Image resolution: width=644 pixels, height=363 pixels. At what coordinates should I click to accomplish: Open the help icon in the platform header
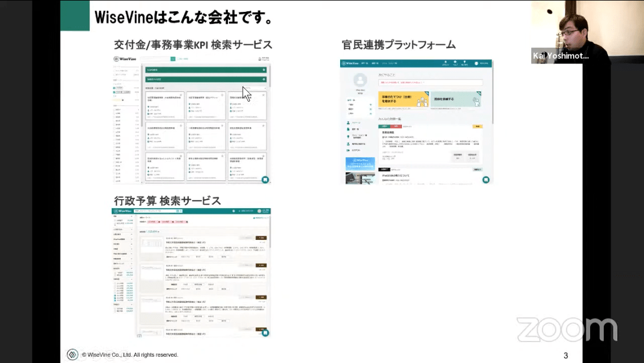click(455, 62)
